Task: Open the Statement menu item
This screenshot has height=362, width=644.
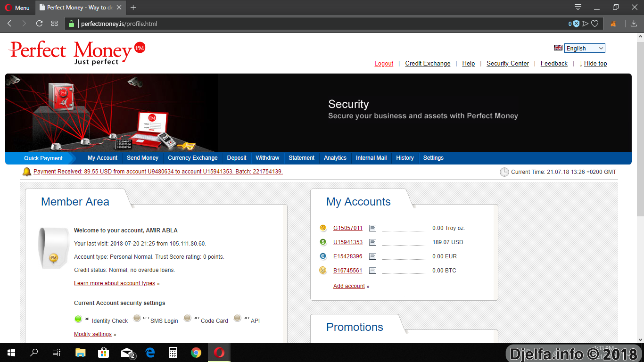Action: (x=302, y=158)
